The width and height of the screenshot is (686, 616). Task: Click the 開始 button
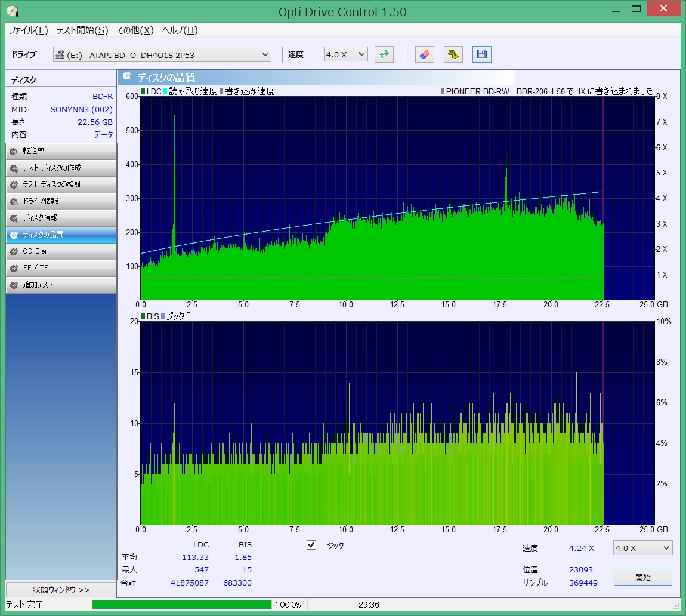tap(643, 577)
